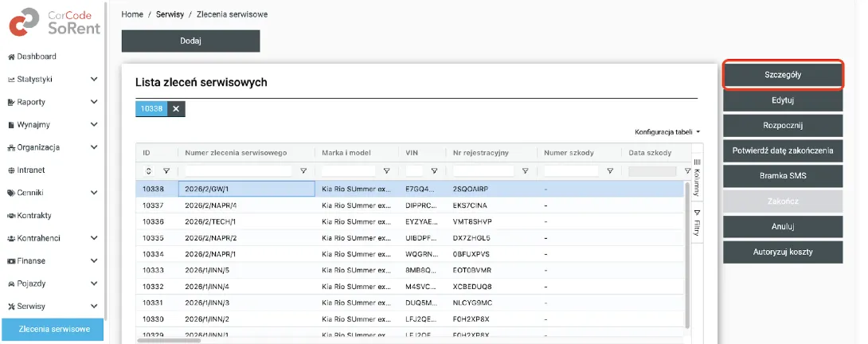Open the Numer szkody filter icon
Viewport: 868px width, 344px height.
coord(610,170)
